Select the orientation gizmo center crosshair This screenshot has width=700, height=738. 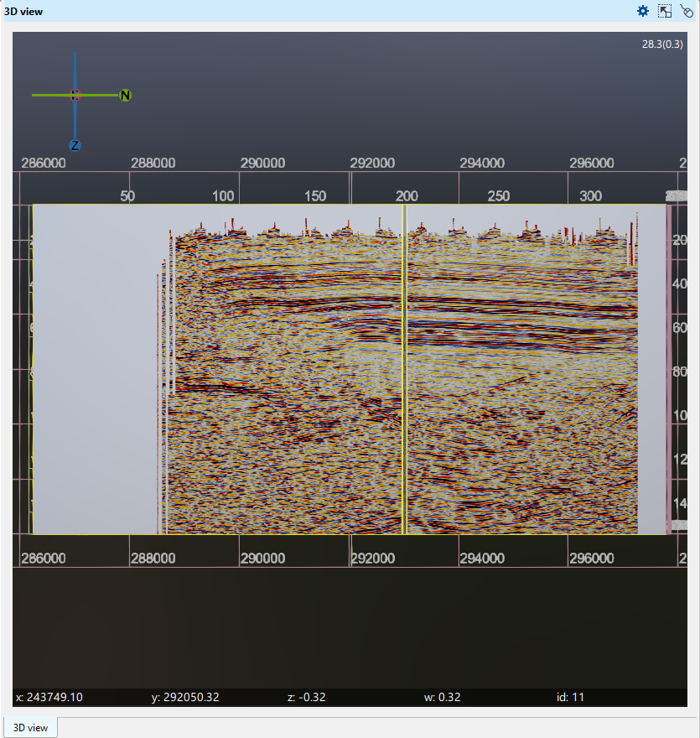coord(75,95)
